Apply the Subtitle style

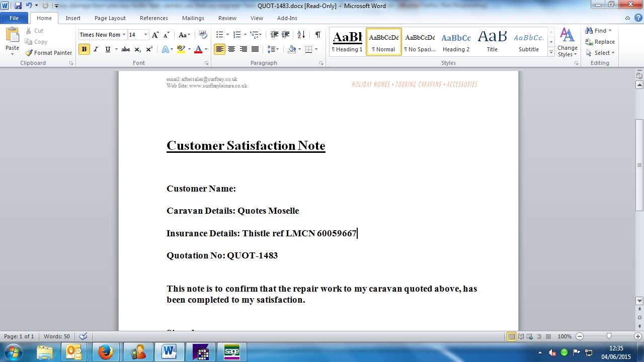[x=529, y=42]
